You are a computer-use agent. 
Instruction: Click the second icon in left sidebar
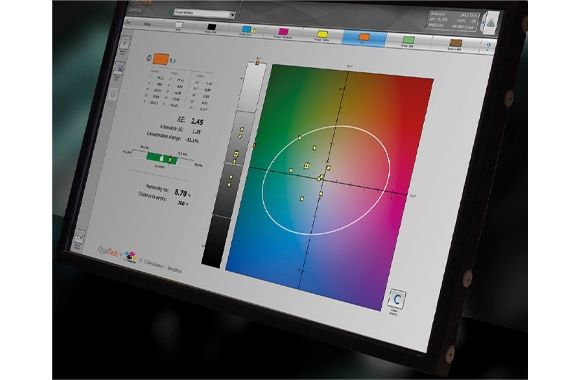pos(119,68)
